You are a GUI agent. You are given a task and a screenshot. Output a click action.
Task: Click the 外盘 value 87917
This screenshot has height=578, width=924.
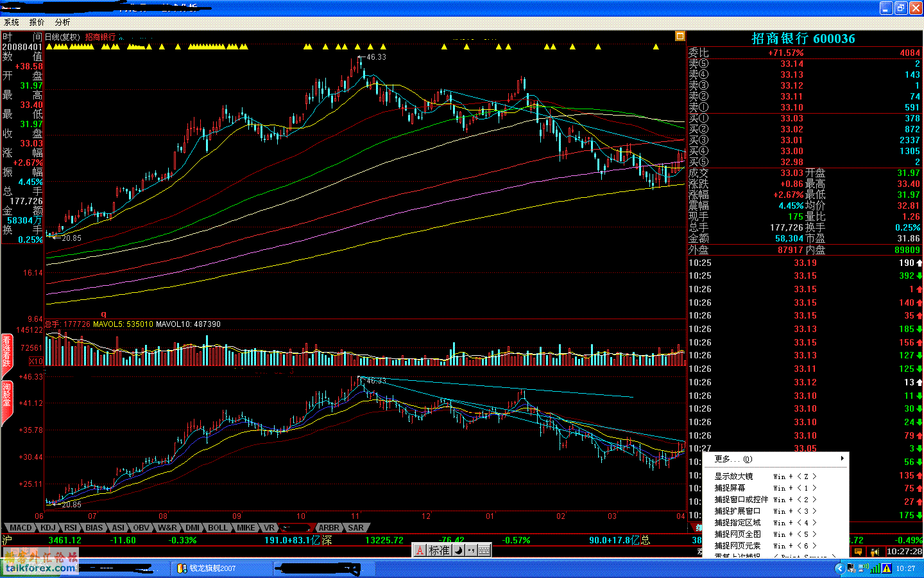(790, 250)
